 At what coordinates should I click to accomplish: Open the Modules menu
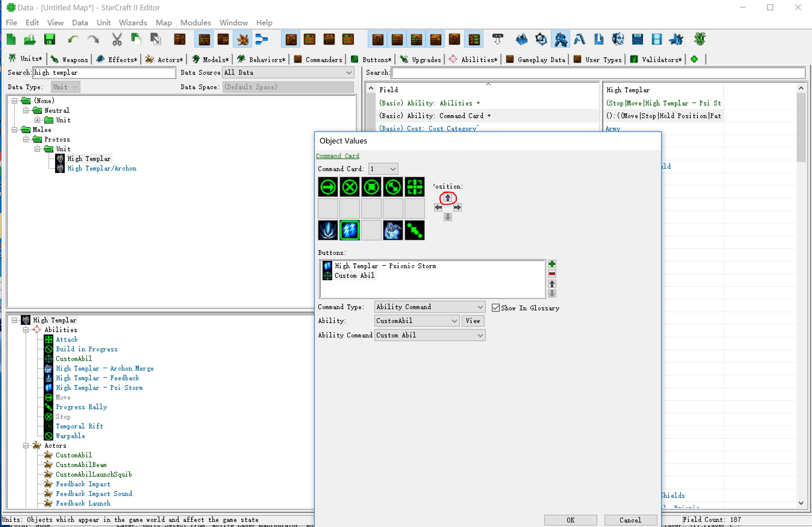195,23
